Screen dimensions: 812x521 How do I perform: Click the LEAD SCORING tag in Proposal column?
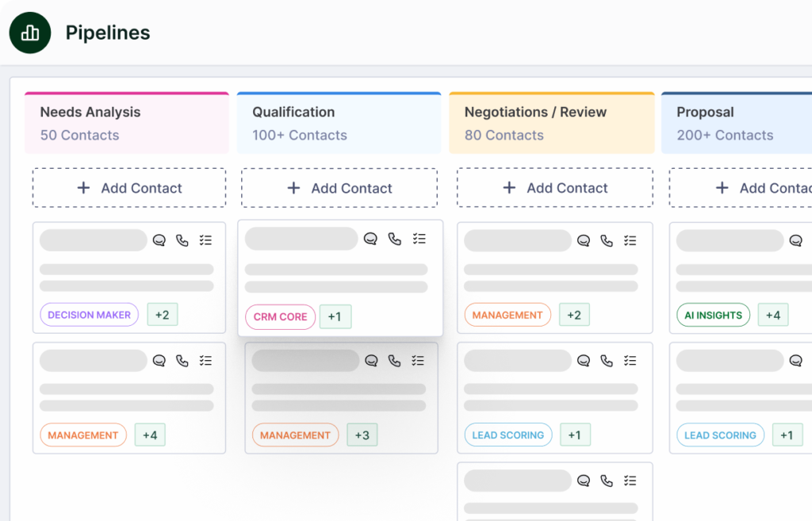pyautogui.click(x=720, y=435)
